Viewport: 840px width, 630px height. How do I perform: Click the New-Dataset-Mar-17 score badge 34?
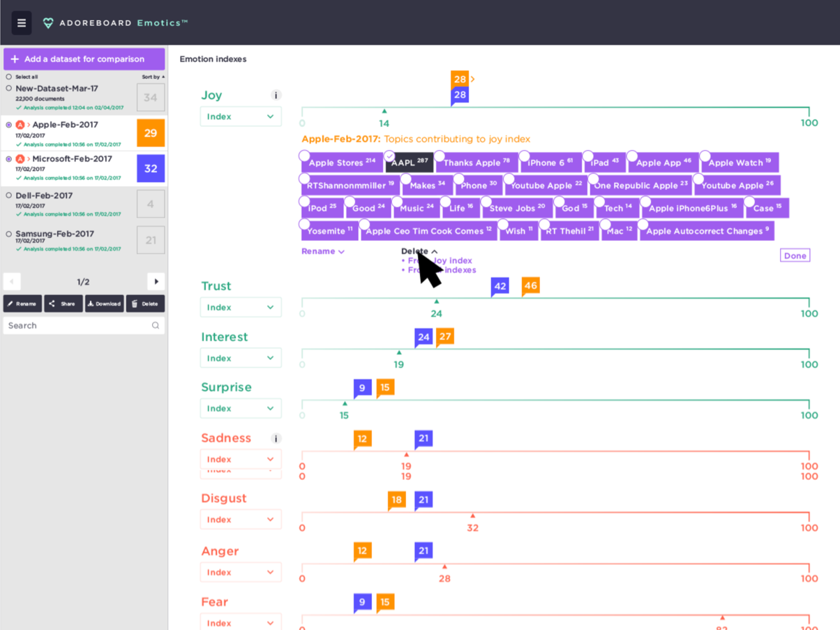pos(151,98)
